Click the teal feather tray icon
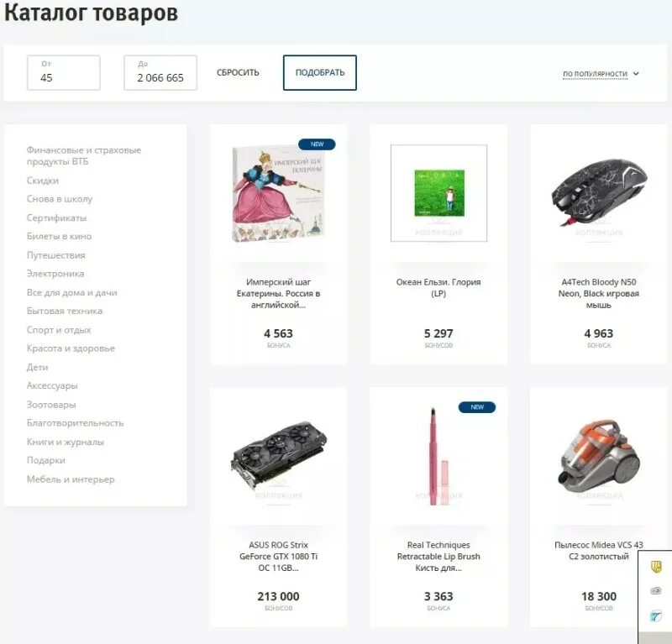 click(x=656, y=616)
